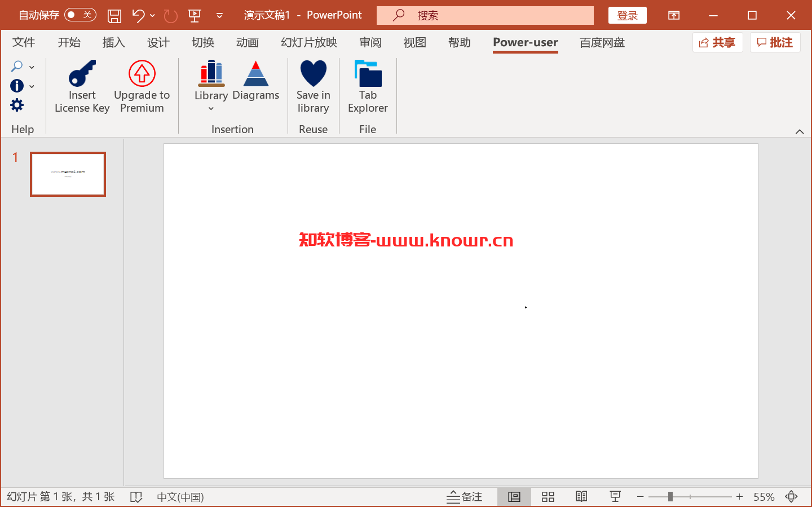Viewport: 812px width, 507px height.
Task: Click zoom in plus button
Action: pyautogui.click(x=740, y=497)
